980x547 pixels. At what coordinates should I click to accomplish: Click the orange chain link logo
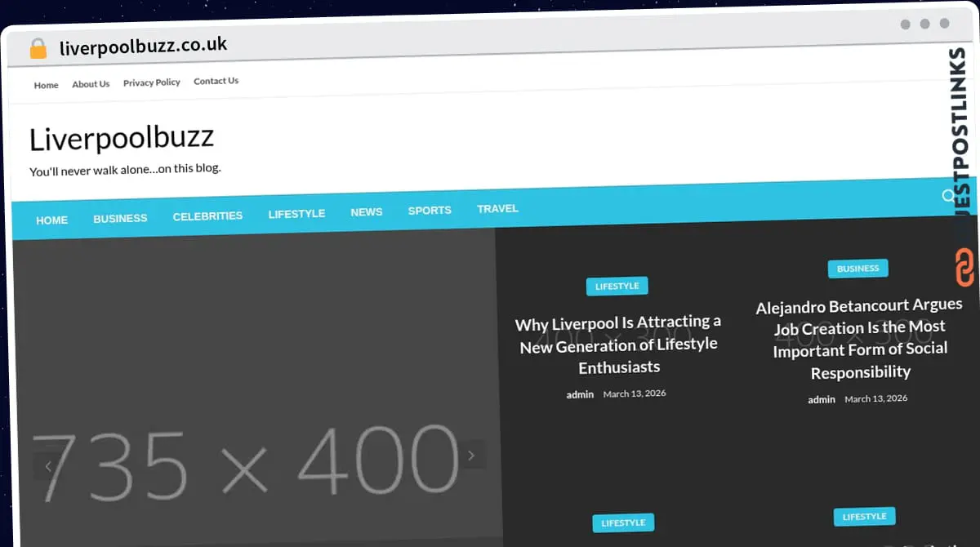[964, 268]
